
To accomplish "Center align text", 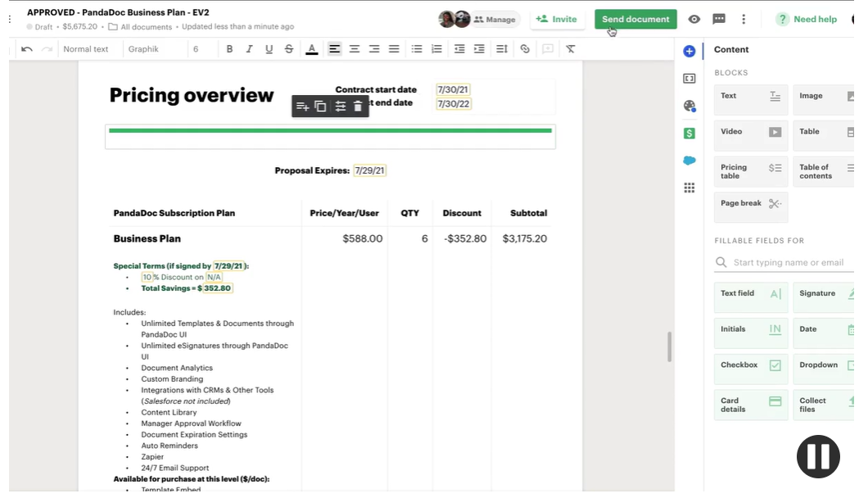I will tap(355, 49).
